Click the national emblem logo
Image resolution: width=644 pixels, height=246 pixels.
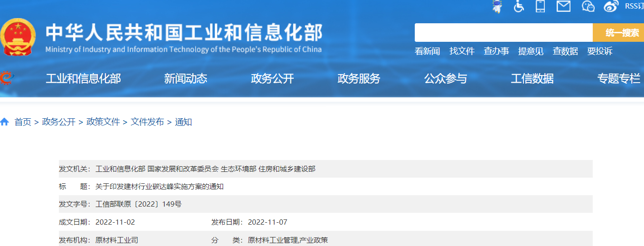[x=18, y=38]
